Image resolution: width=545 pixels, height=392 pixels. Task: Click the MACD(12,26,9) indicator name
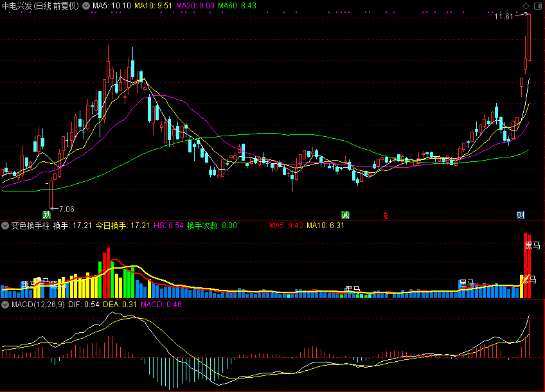click(x=38, y=305)
